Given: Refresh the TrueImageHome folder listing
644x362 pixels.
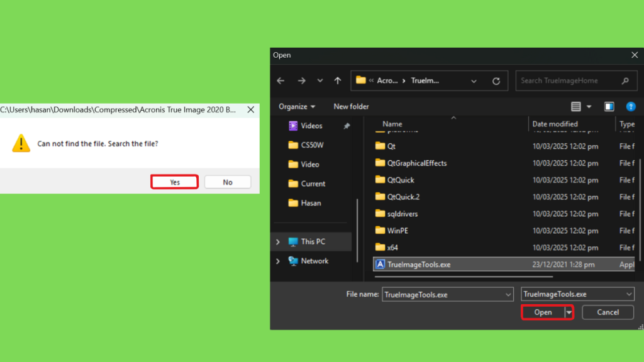Looking at the screenshot, I should tap(496, 81).
